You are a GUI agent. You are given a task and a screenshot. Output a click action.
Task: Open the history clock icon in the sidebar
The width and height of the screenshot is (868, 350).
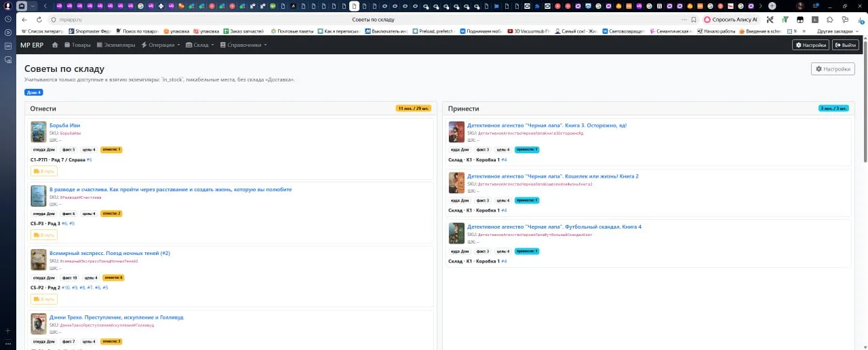(x=7, y=18)
